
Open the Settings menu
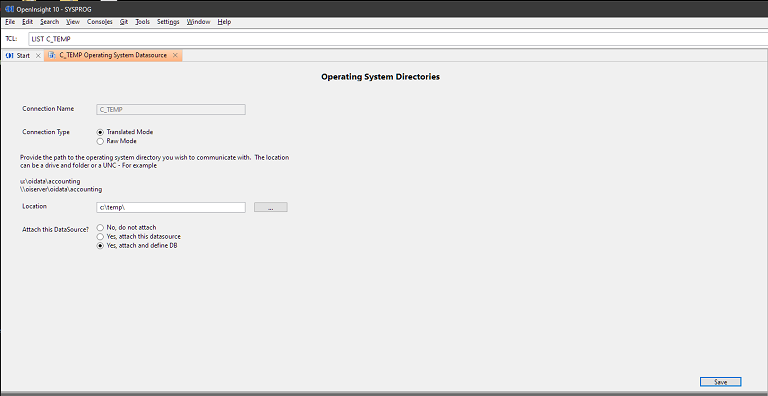click(x=168, y=22)
